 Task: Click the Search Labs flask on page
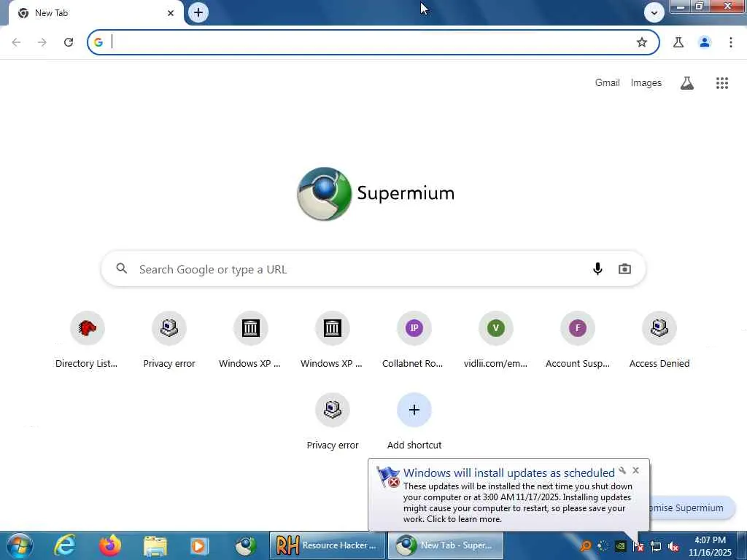tap(687, 83)
